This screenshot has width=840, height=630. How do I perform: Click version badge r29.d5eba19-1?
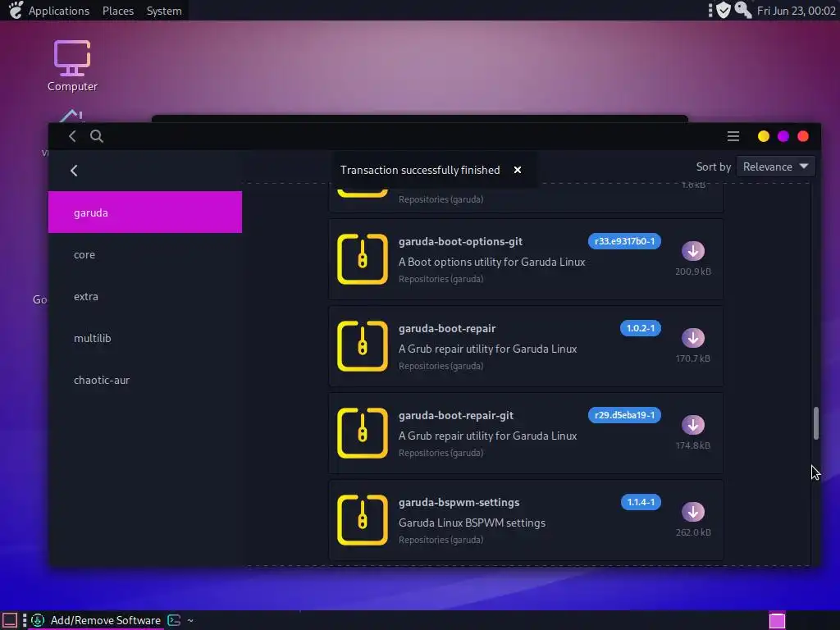(624, 414)
